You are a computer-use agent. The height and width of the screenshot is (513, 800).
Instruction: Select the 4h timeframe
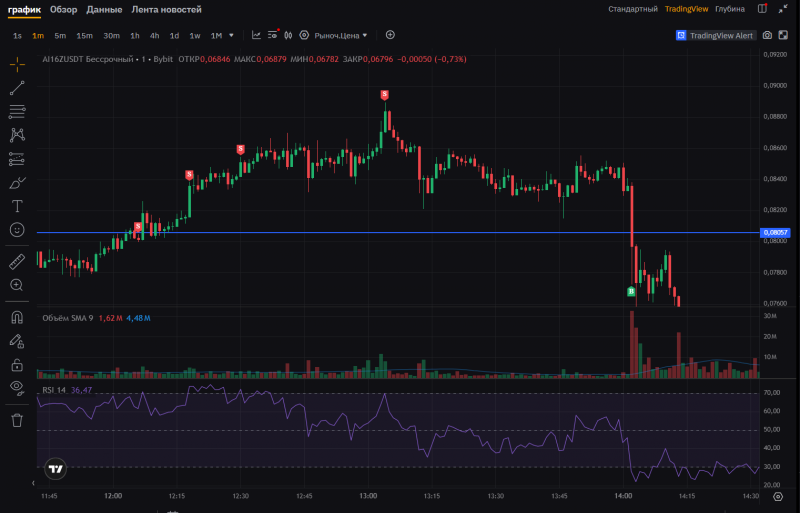154,36
